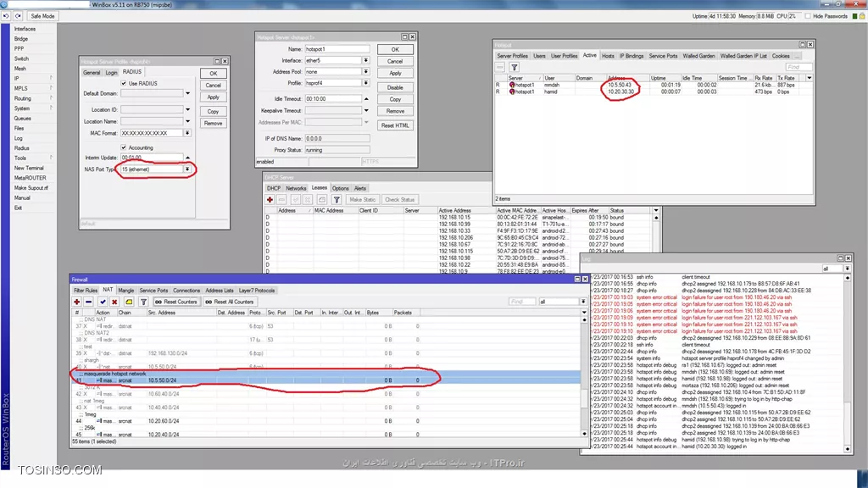Image resolution: width=868 pixels, height=488 pixels.
Task: Click Disable in Hotspot Server window
Action: pos(395,87)
